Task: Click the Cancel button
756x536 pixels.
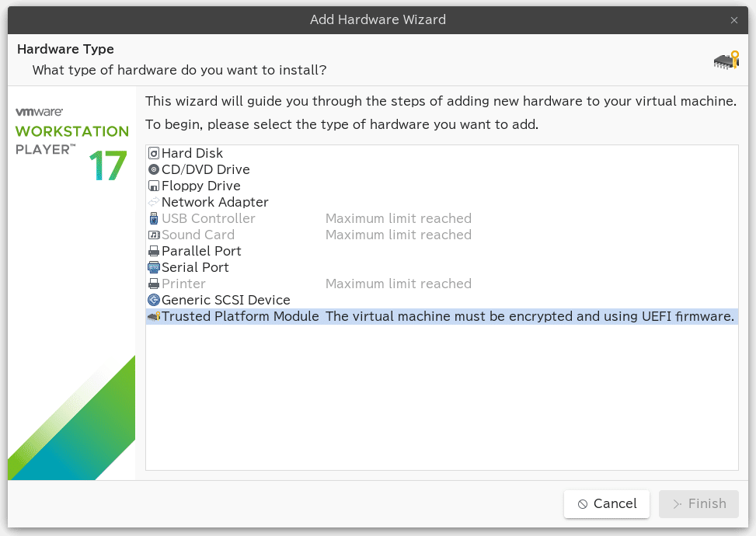Action: 606,503
